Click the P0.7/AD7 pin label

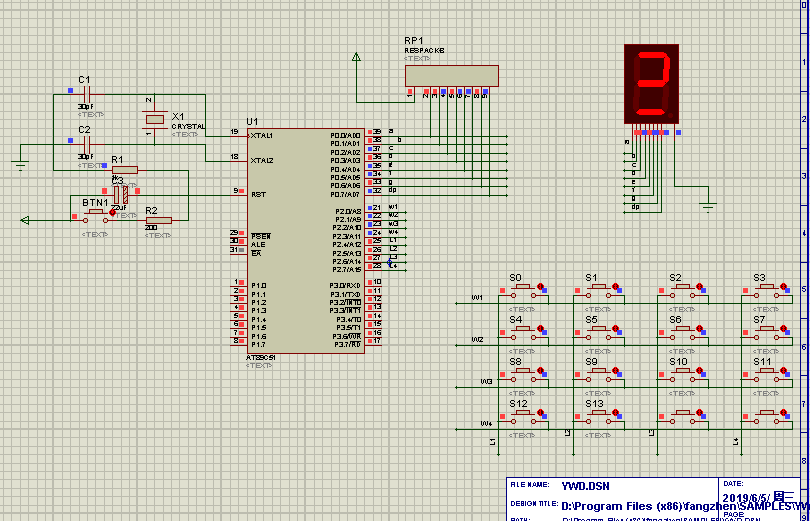coord(345,195)
